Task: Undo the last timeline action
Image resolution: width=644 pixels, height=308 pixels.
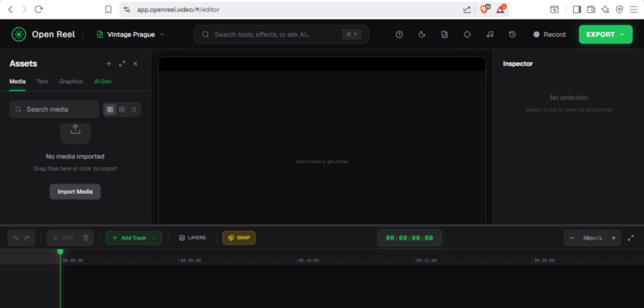Action: coord(15,238)
